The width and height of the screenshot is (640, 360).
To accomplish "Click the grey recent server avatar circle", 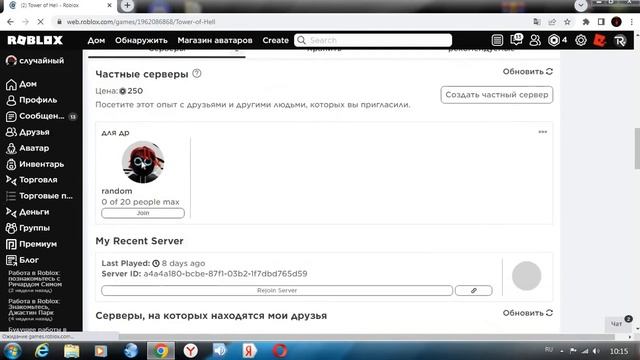I will pos(527,276).
